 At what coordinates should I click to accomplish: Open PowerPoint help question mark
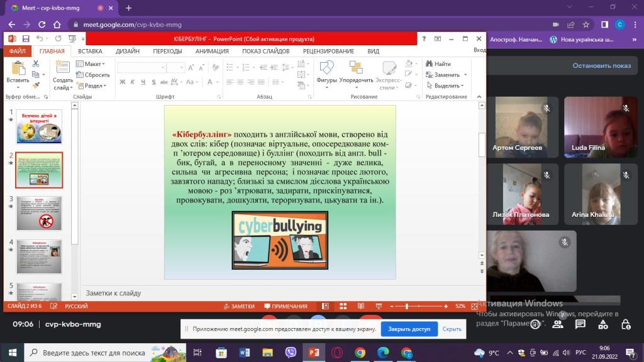coord(424,38)
